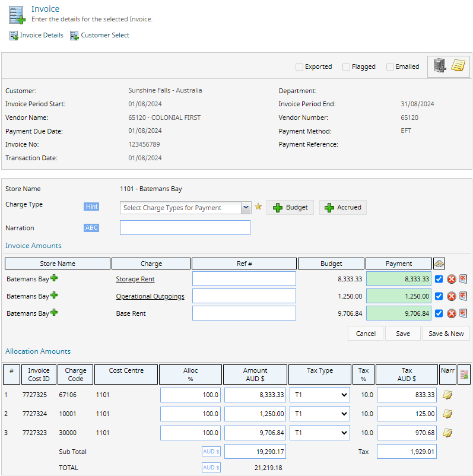Click the Cancel button
Screen dimensions: 473x476
366,334
